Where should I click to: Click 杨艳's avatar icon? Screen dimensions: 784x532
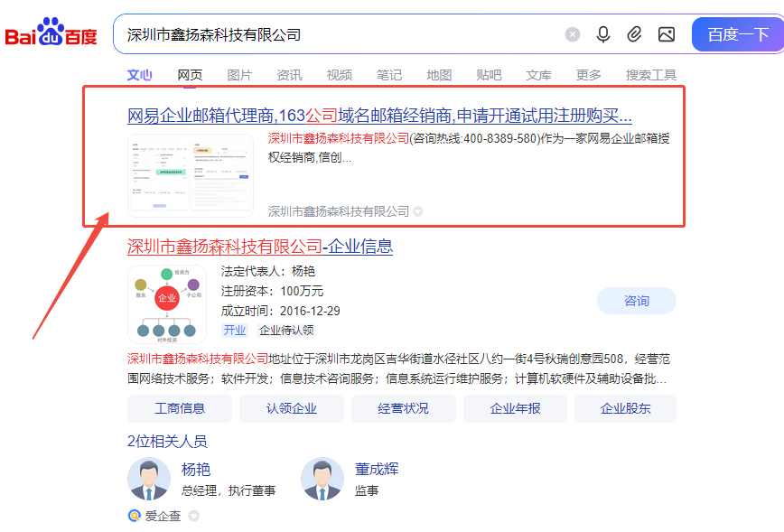tap(149, 479)
